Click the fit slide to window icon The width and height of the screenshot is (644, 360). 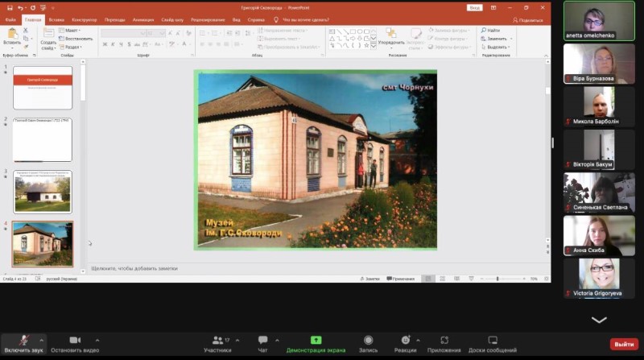pos(547,279)
